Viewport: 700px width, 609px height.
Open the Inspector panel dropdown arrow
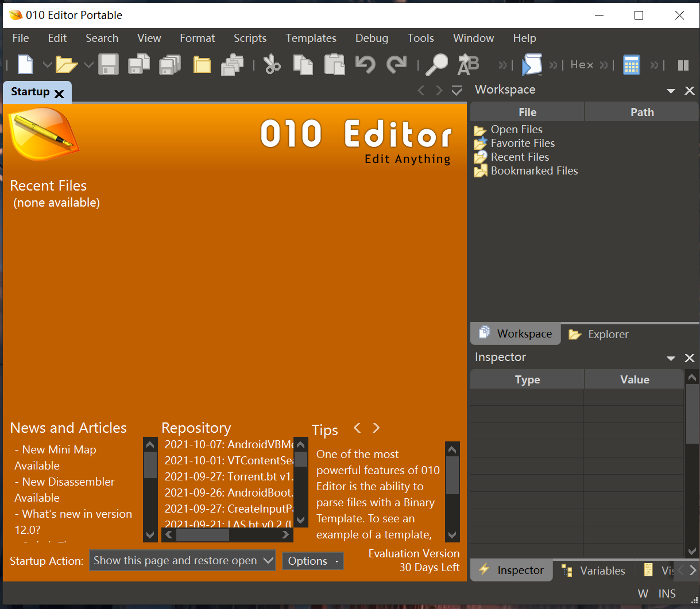pyautogui.click(x=671, y=359)
